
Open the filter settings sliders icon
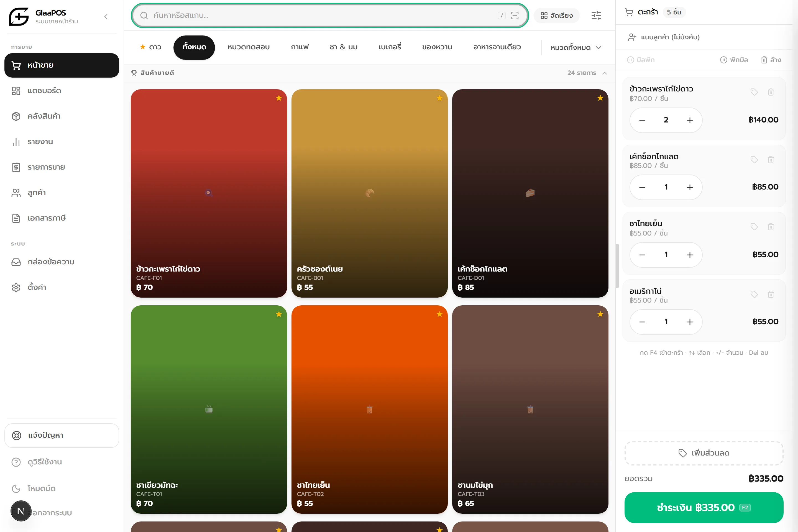pos(596,15)
